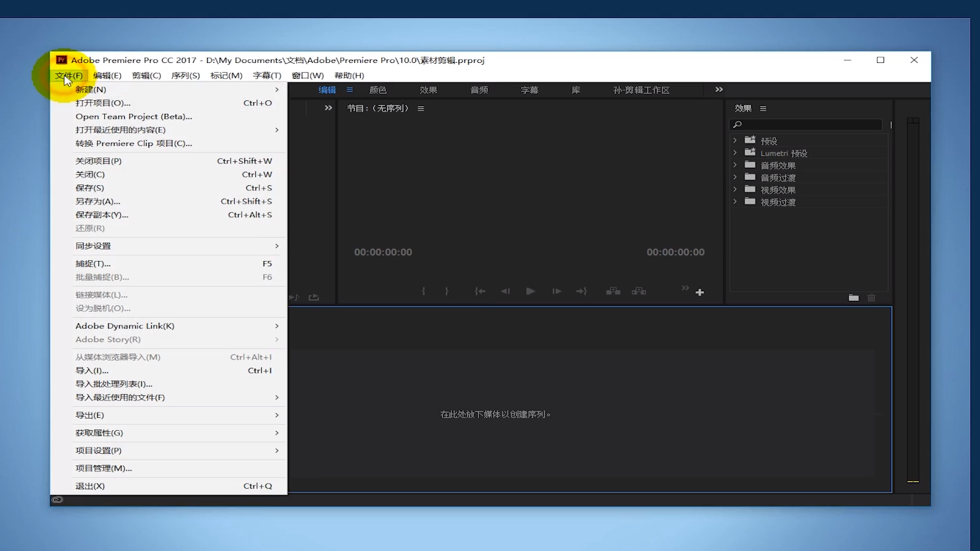Screen dimensions: 980x551
Task: Click the Creative Cloud status bar icon
Action: click(57, 500)
